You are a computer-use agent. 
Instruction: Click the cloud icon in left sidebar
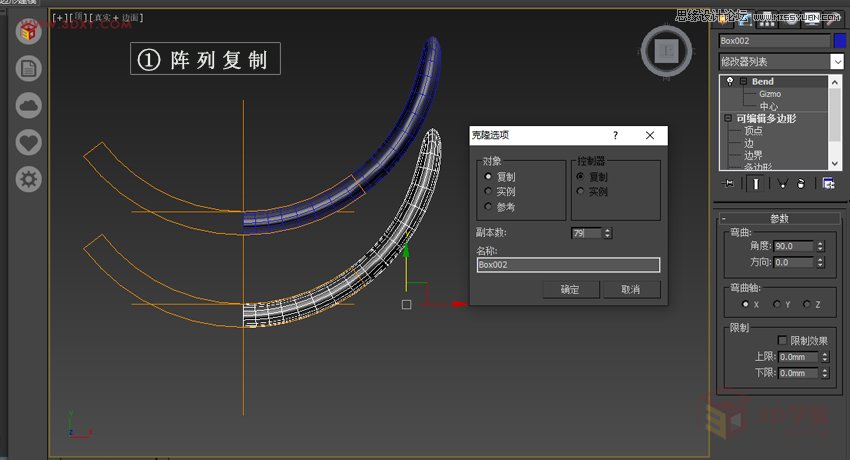click(x=29, y=105)
